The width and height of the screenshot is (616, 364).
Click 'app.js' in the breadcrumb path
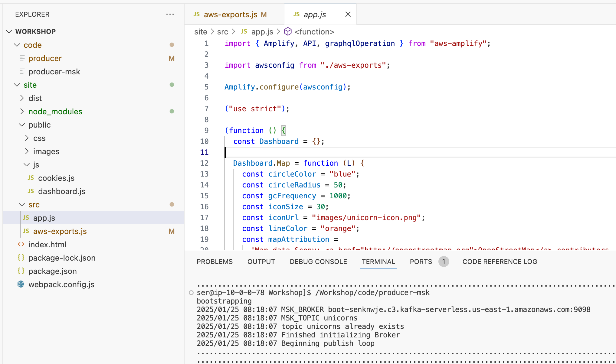point(262,31)
